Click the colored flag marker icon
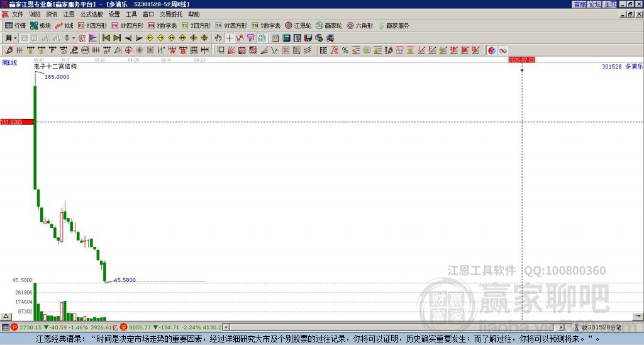Image resolution: width=644 pixels, height=345 pixels. point(93,38)
